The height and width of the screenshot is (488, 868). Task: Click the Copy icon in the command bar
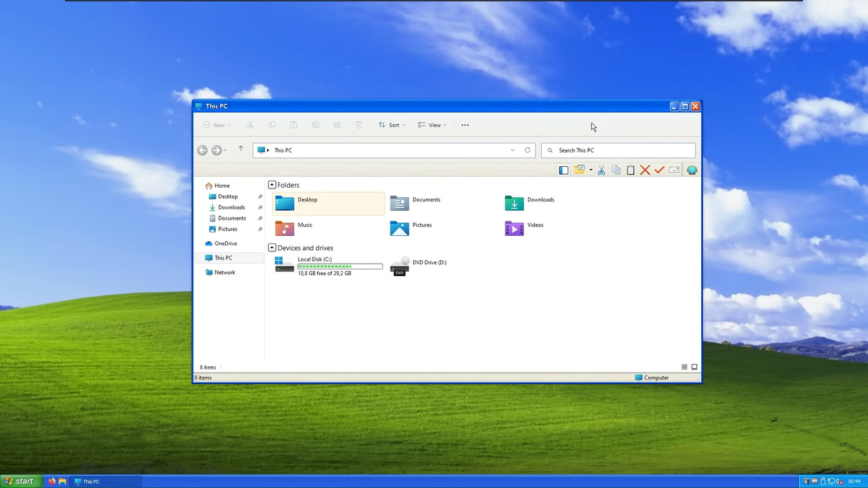coord(272,125)
